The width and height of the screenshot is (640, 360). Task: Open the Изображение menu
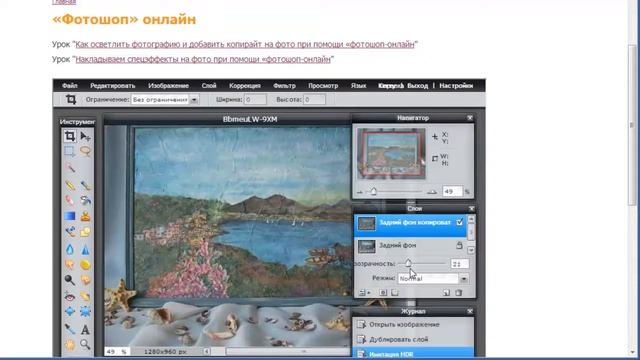[x=169, y=86]
